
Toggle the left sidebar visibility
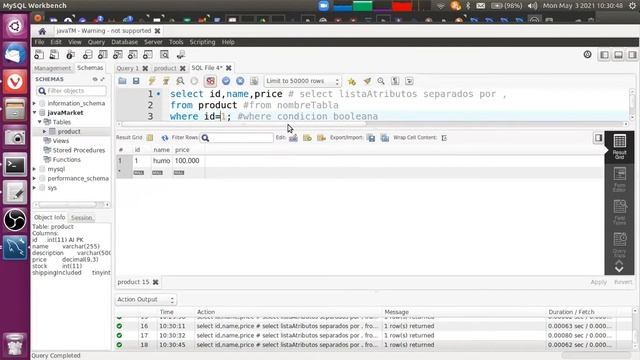pyautogui.click(x=604, y=55)
